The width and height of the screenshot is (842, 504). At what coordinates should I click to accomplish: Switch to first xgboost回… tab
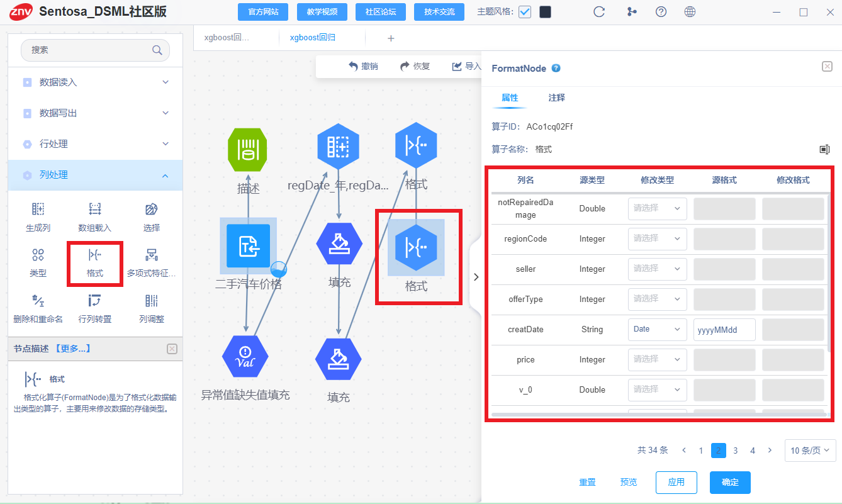point(227,38)
